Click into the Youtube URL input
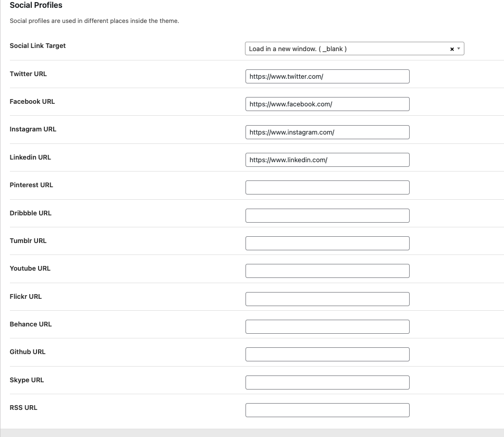 pos(327,271)
